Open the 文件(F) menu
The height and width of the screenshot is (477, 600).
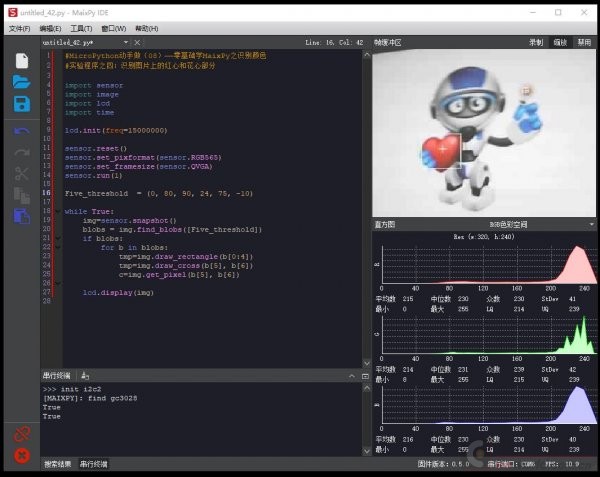[19, 29]
